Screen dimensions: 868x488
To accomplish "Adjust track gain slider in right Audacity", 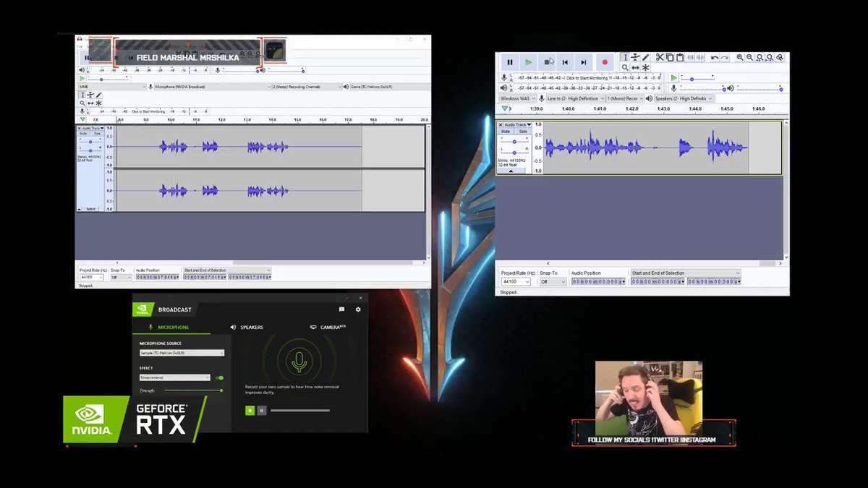I will [514, 142].
